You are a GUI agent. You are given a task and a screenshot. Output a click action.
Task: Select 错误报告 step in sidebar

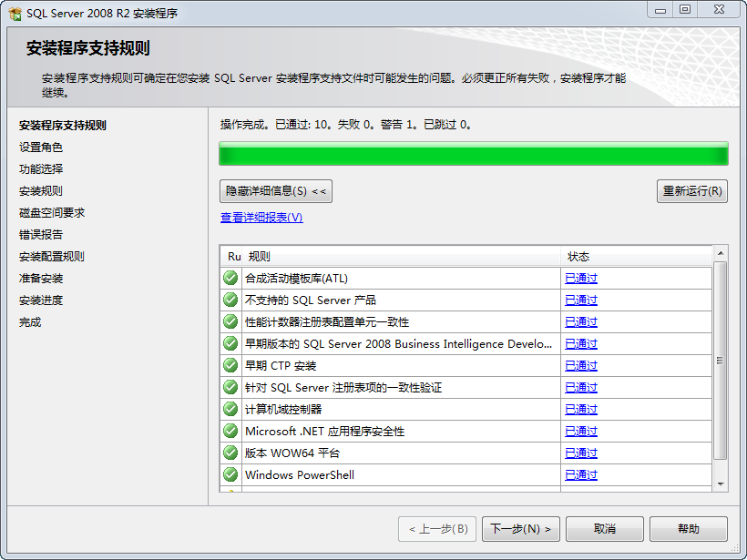pyautogui.click(x=41, y=235)
